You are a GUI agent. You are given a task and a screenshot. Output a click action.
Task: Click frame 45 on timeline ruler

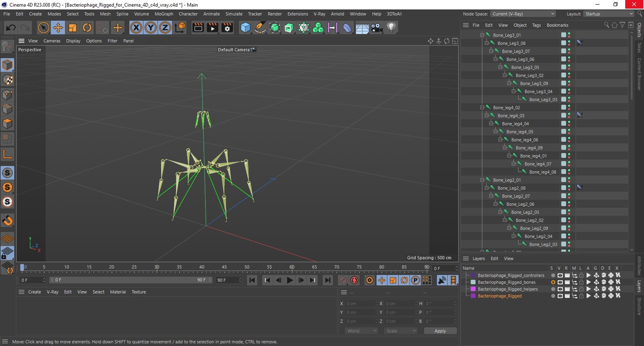click(224, 267)
